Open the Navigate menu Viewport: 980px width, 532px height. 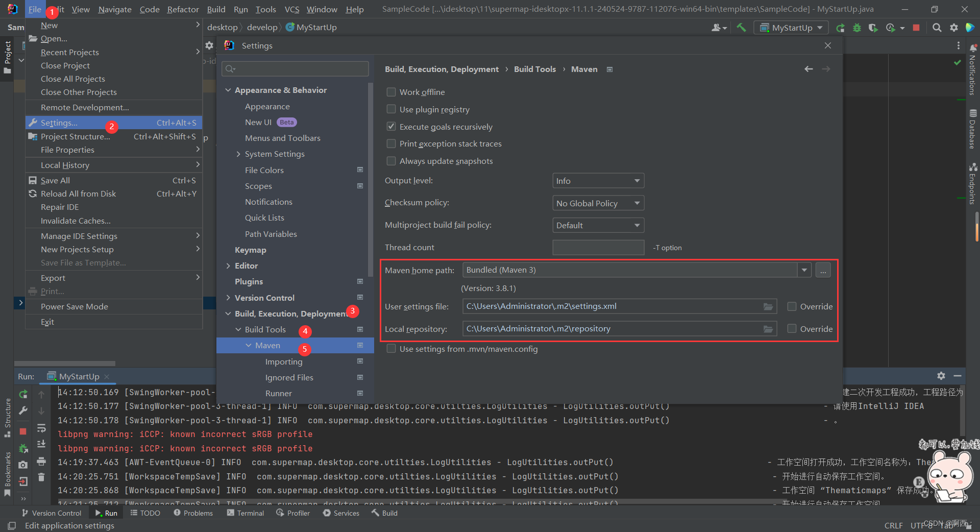115,9
